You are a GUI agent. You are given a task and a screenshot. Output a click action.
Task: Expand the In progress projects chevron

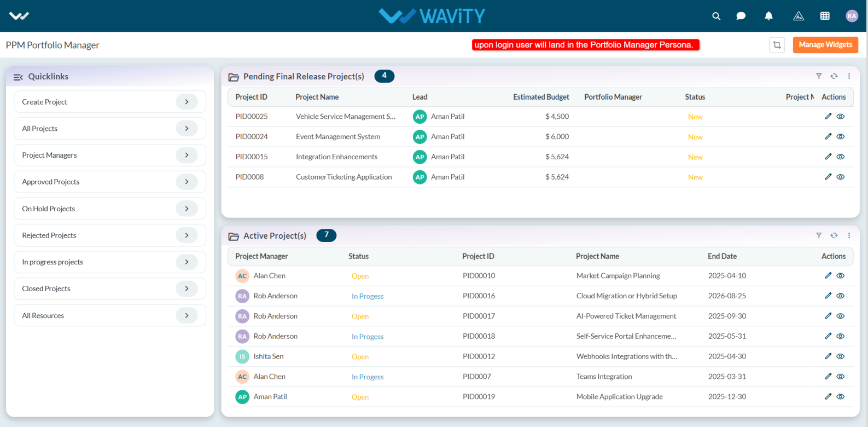pos(187,262)
